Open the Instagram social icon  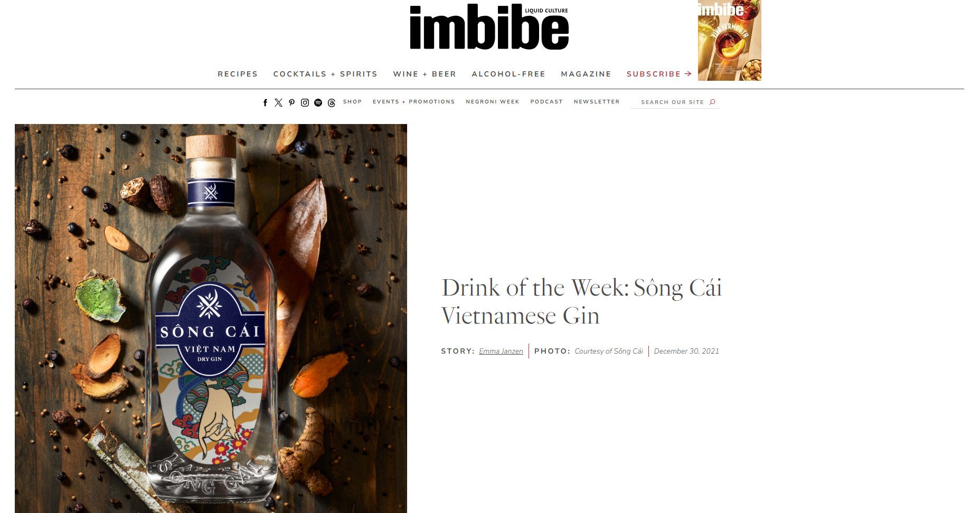pos(305,102)
